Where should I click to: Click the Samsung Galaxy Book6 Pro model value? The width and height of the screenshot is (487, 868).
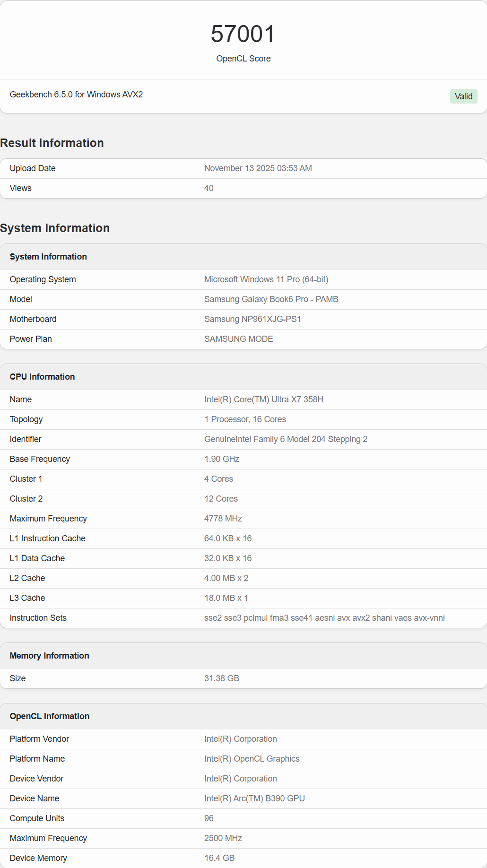[271, 299]
